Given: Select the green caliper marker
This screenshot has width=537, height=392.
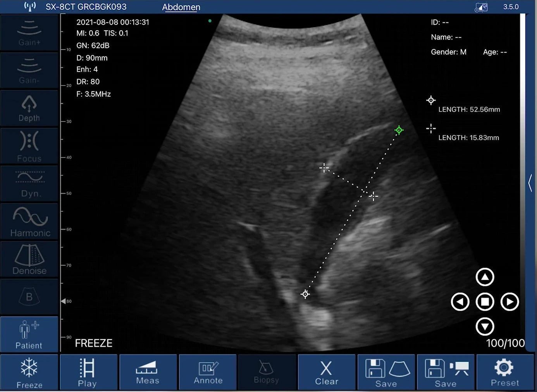Looking at the screenshot, I should tap(399, 130).
